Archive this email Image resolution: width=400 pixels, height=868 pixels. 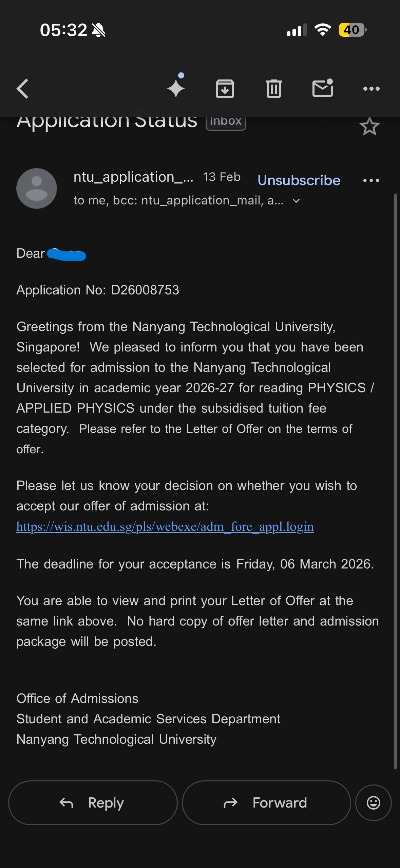pyautogui.click(x=225, y=89)
